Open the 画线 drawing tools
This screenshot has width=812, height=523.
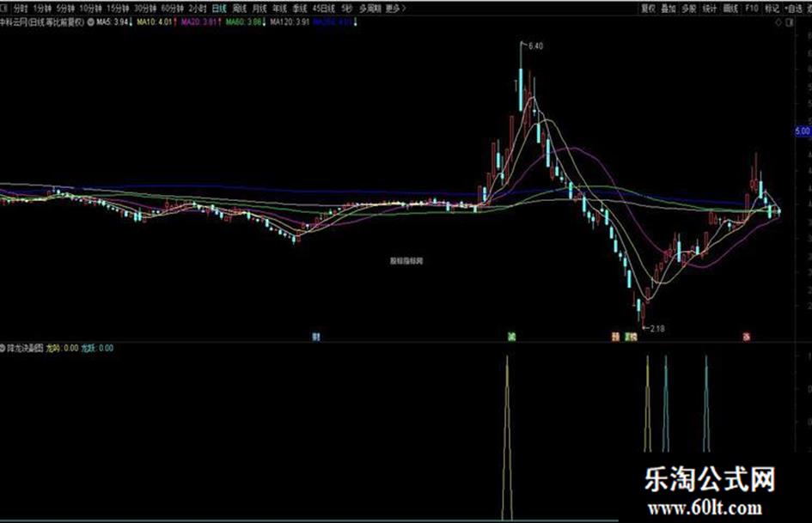(x=730, y=9)
